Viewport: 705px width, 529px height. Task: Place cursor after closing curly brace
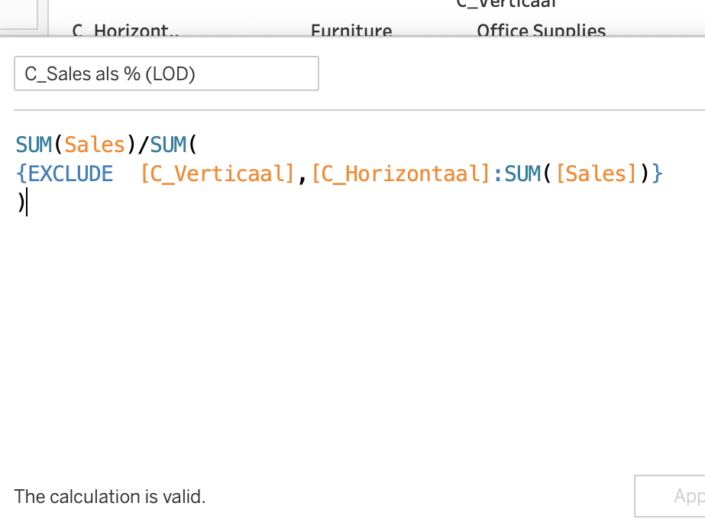(x=664, y=174)
